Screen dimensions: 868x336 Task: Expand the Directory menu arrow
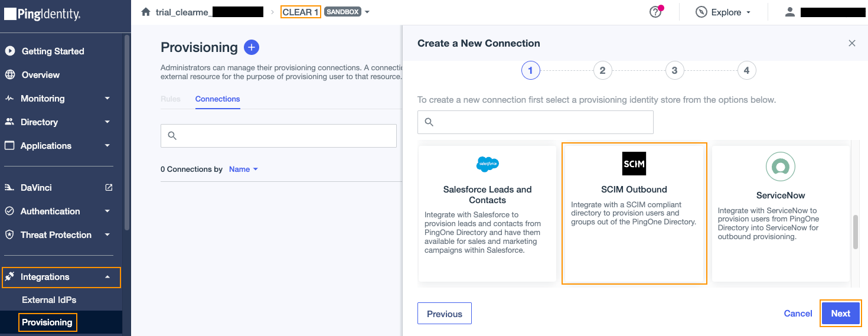[x=107, y=122]
